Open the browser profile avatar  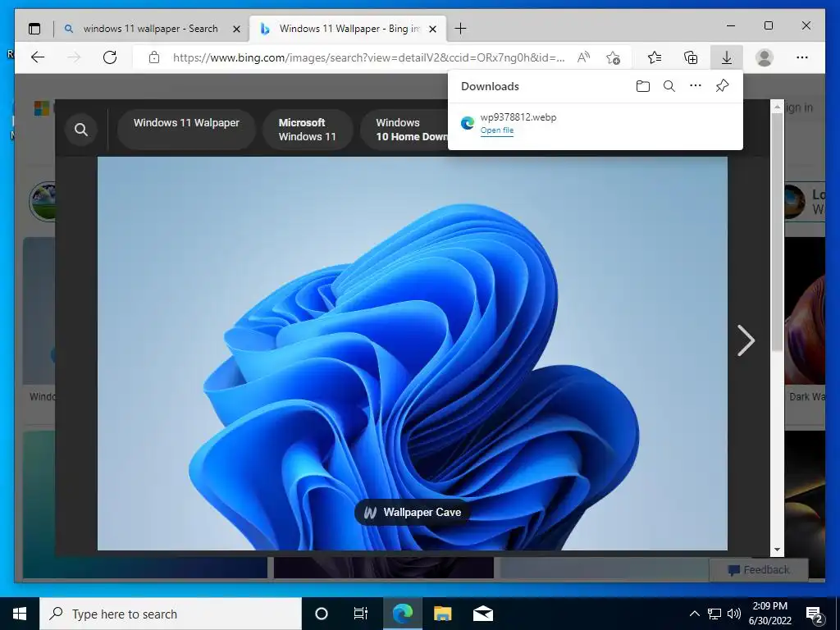[765, 57]
